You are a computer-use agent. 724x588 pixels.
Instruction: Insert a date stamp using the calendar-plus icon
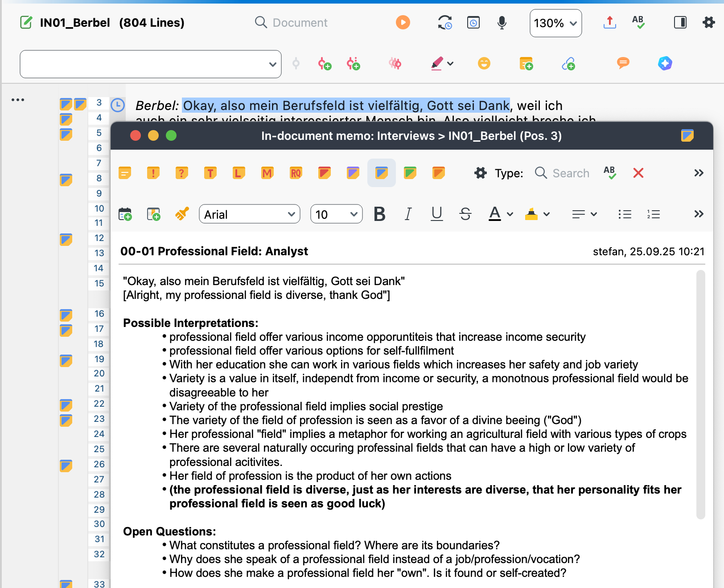tap(125, 214)
